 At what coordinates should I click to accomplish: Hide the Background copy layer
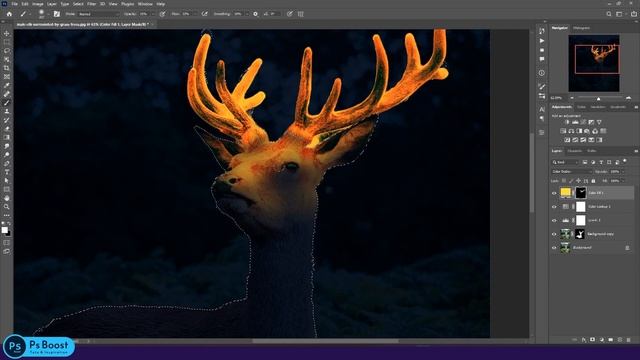tap(554, 234)
